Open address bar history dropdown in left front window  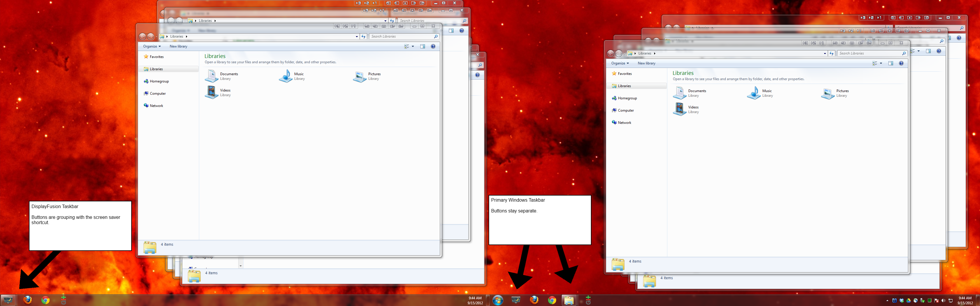[x=356, y=36]
